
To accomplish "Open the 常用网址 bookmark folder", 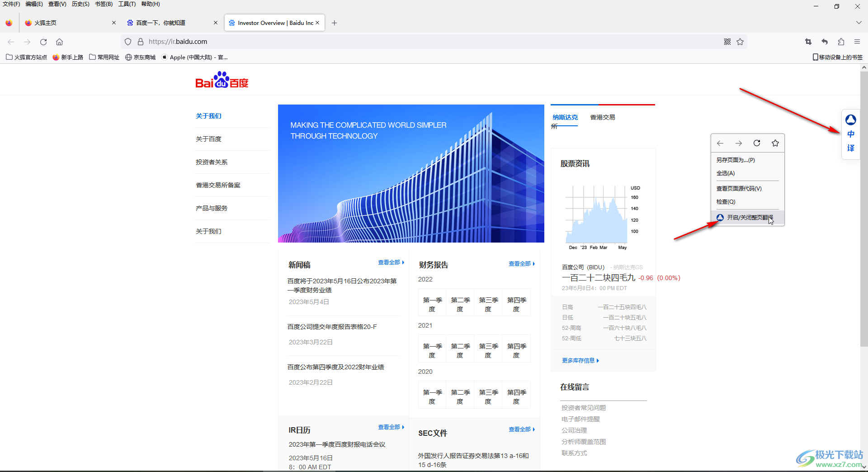I will [x=104, y=57].
